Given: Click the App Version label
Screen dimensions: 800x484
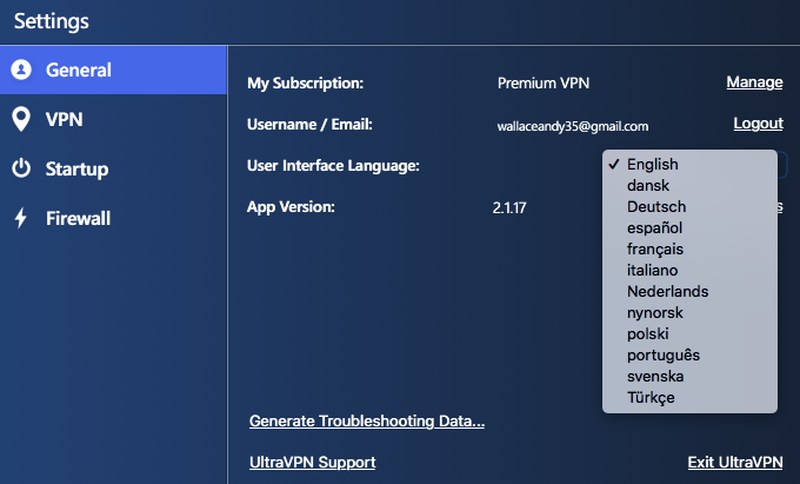Looking at the screenshot, I should (x=291, y=207).
